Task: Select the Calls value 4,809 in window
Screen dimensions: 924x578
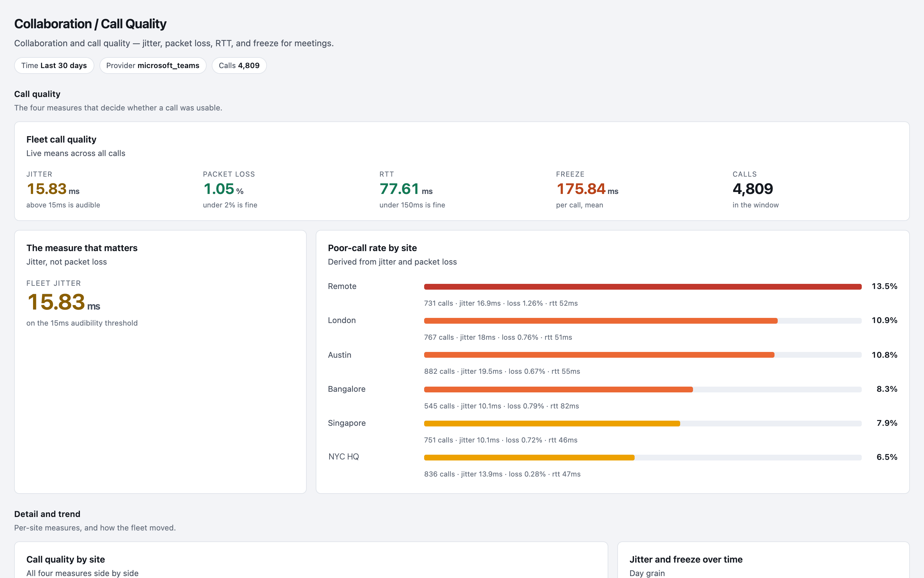Action: [753, 189]
